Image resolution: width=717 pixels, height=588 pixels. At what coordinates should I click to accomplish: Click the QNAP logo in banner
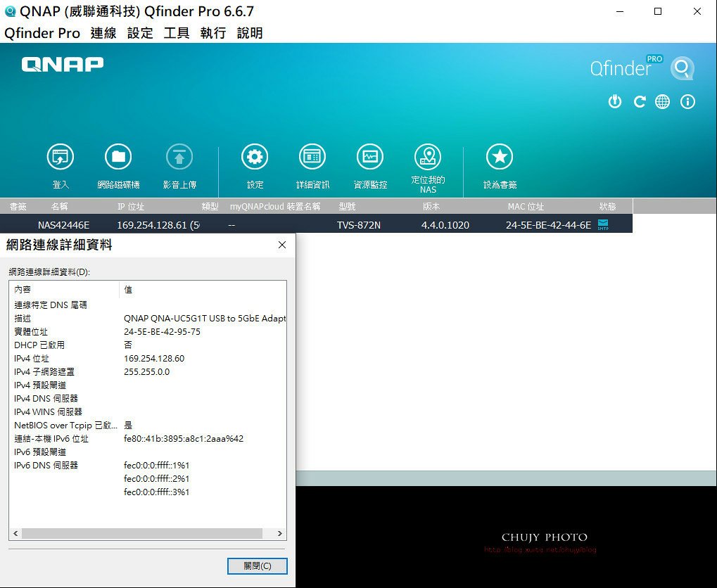63,64
